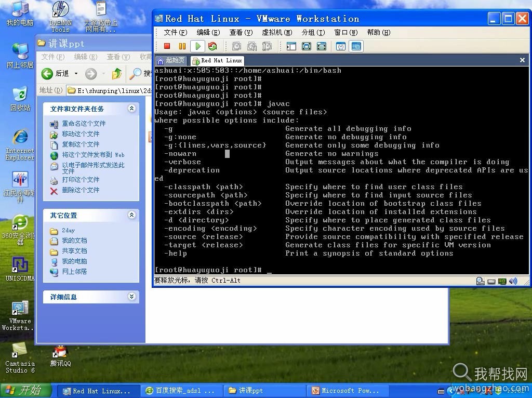Click the Suspend (pause) button in VMware toolbar
This screenshot has height=398, width=532.
coord(182,46)
